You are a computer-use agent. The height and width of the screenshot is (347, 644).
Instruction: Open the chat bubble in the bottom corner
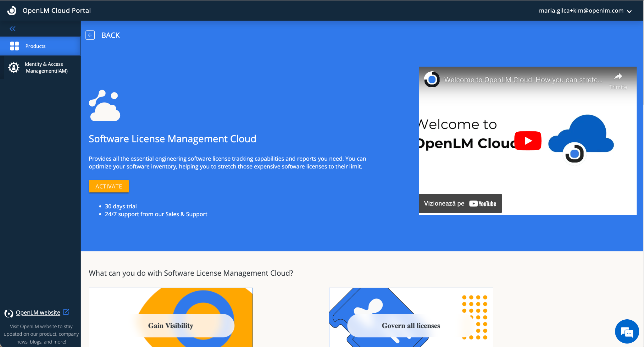click(x=627, y=331)
